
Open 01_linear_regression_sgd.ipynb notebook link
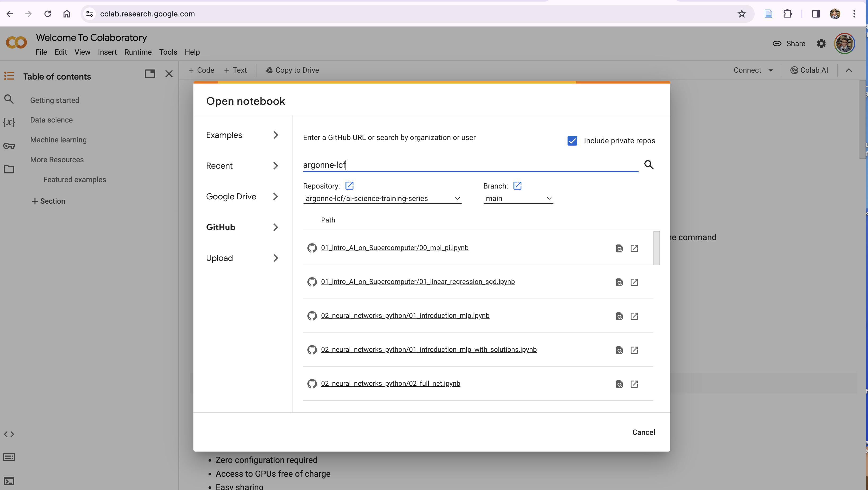418,282
